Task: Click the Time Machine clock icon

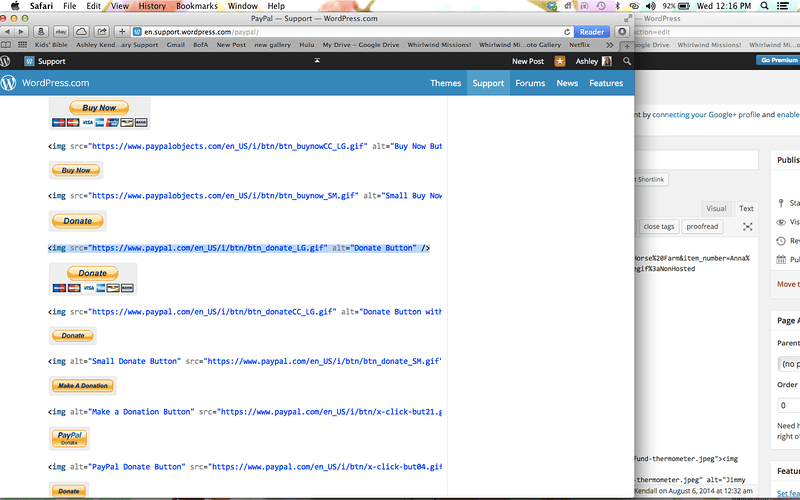Action: (x=602, y=6)
